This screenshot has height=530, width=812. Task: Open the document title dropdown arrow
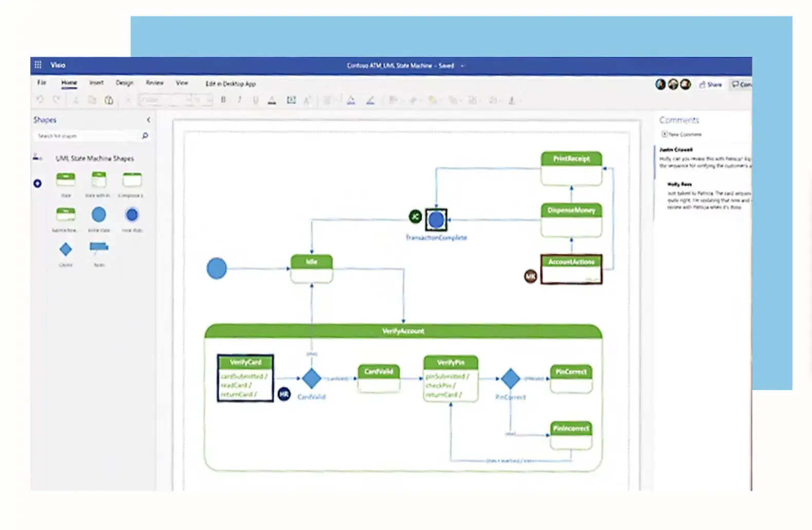tap(462, 65)
